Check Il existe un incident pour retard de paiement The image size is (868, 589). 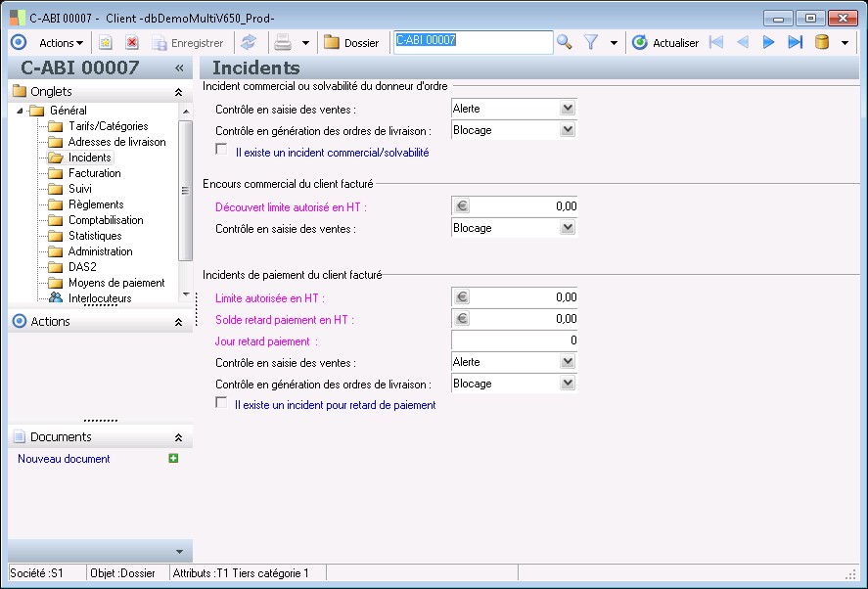point(221,403)
